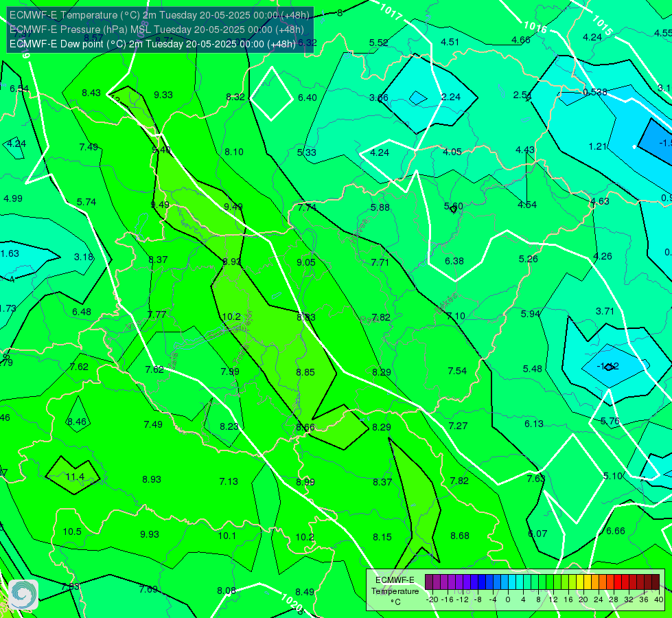The height and width of the screenshot is (618, 672).
Task: Click the 9.33 temperature value
Action: click(163, 95)
